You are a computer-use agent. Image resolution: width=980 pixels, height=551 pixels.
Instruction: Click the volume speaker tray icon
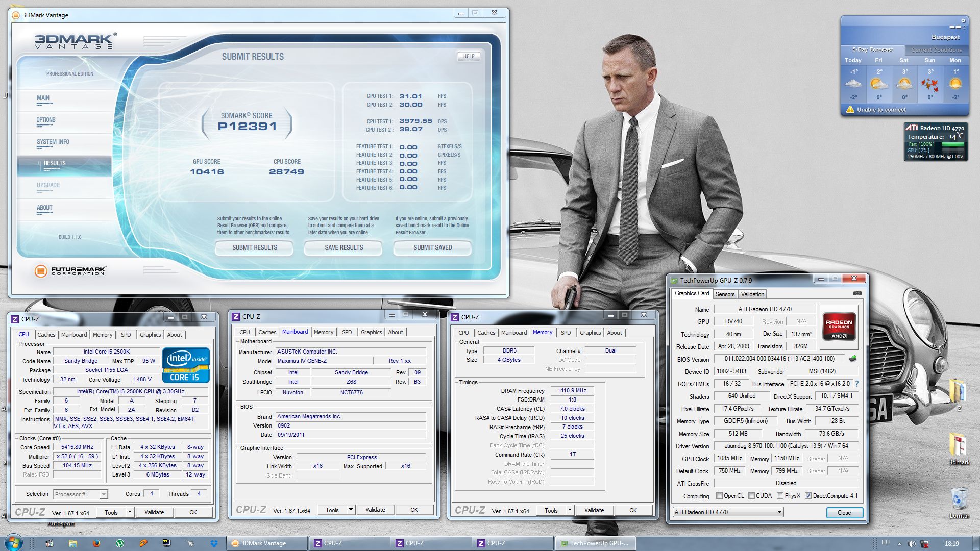coord(912,543)
